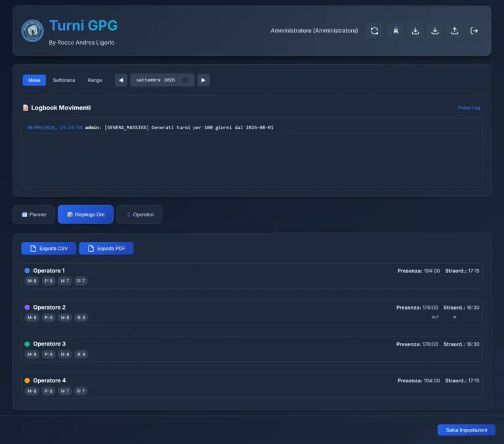Open calendar picker icon in month field
This screenshot has height=444, width=504.
click(x=186, y=80)
